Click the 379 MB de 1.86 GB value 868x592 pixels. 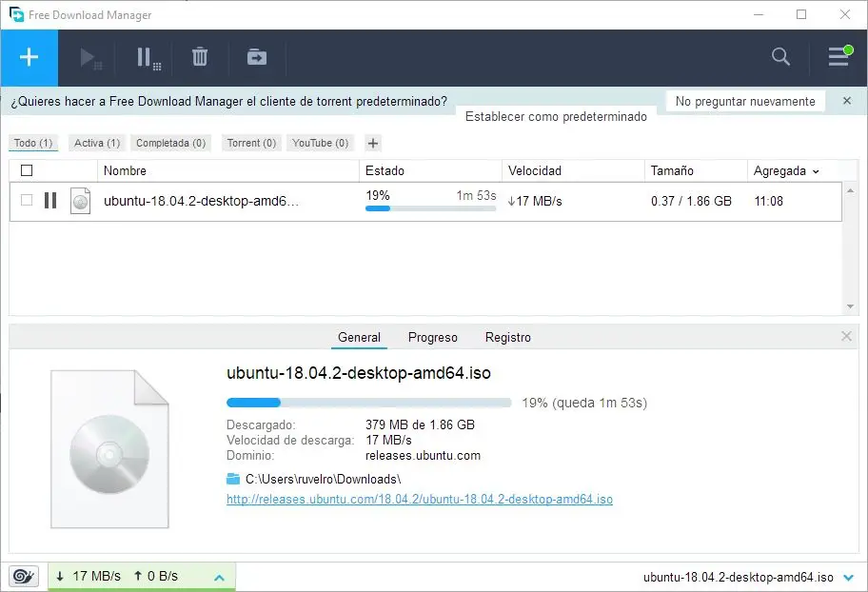[x=420, y=424]
